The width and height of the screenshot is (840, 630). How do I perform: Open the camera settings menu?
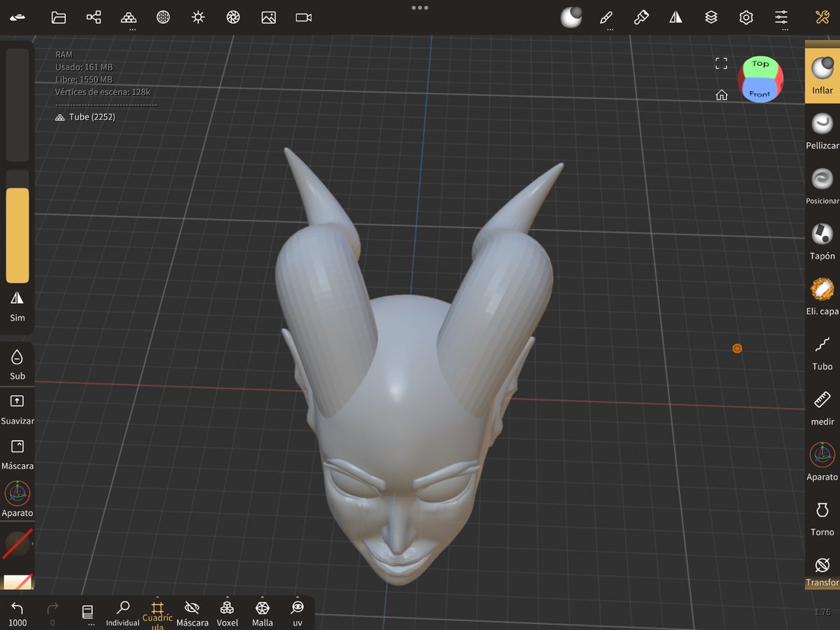(303, 17)
